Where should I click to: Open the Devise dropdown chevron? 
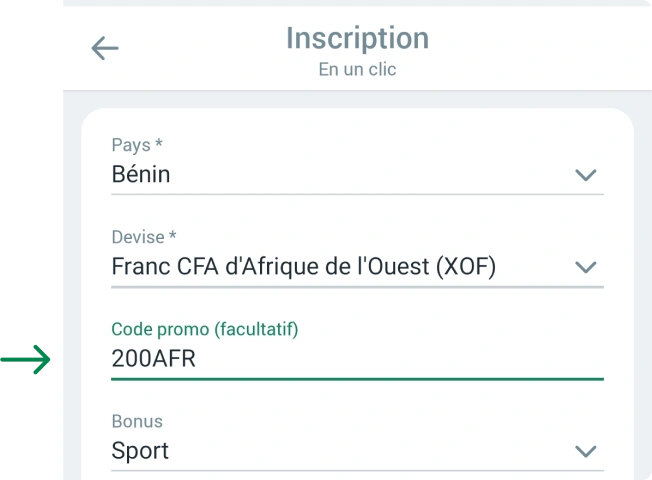(585, 267)
